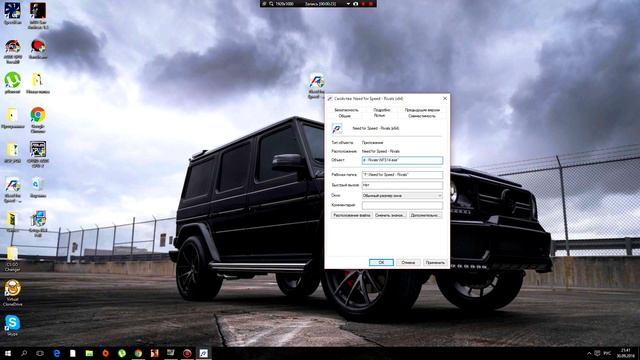The height and width of the screenshot is (360, 640).
Task: Open taskbar search magnifier
Action: point(24,353)
